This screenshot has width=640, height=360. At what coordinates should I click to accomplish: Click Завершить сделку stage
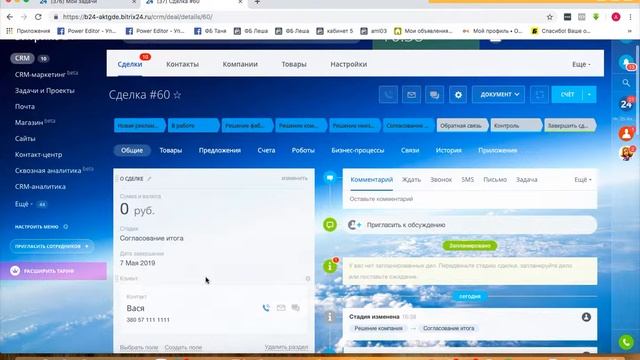point(570,125)
